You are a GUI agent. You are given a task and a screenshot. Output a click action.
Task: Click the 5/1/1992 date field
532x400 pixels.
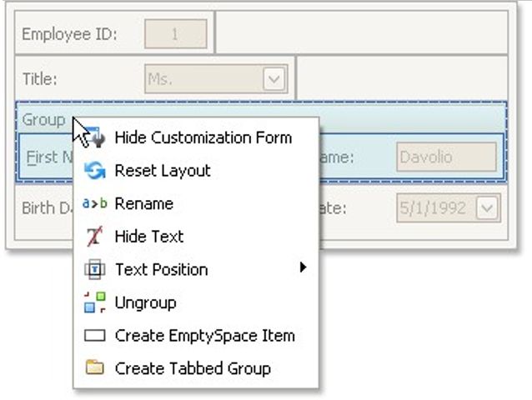(434, 207)
